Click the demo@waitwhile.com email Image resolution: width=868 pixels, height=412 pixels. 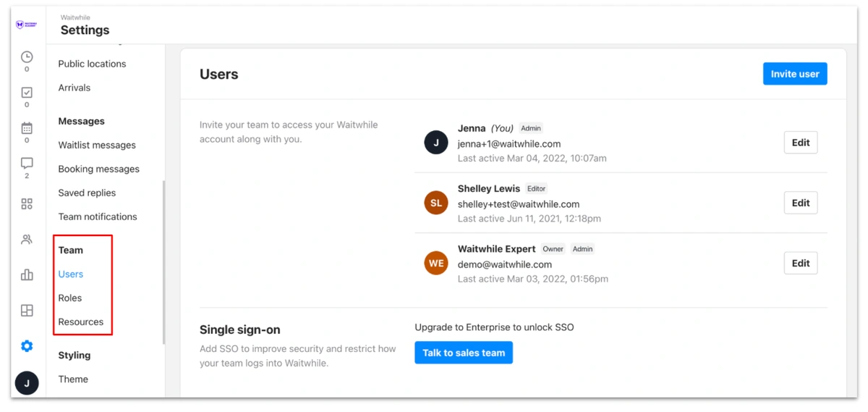tap(505, 264)
